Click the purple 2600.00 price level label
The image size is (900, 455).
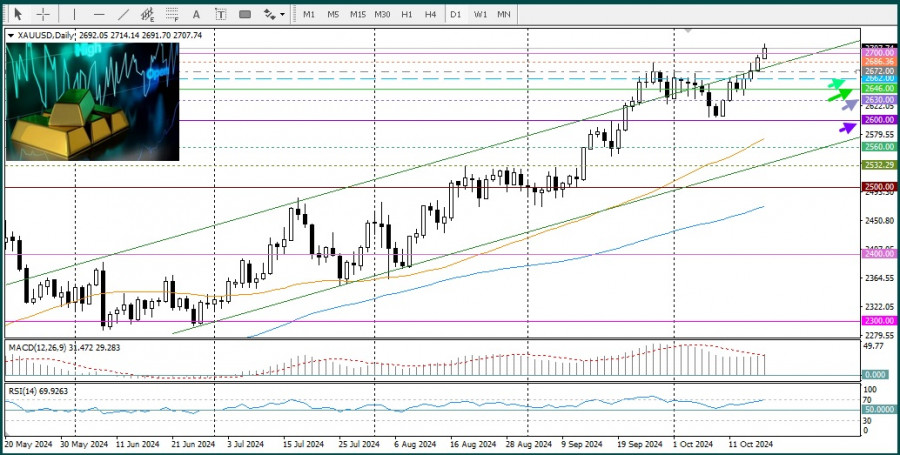(879, 120)
